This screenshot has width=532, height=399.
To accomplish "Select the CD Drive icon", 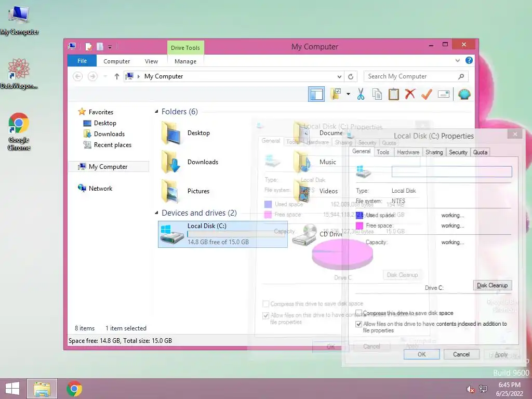I will click(304, 234).
